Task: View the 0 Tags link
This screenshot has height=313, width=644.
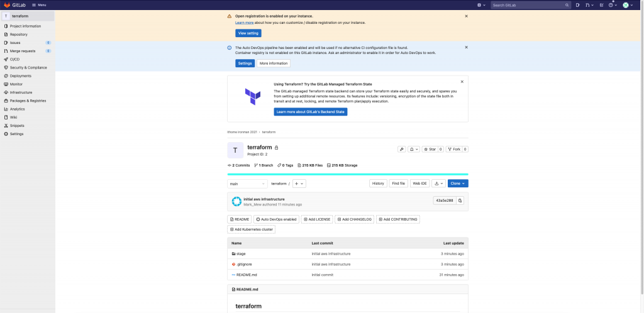Action: tap(286, 165)
